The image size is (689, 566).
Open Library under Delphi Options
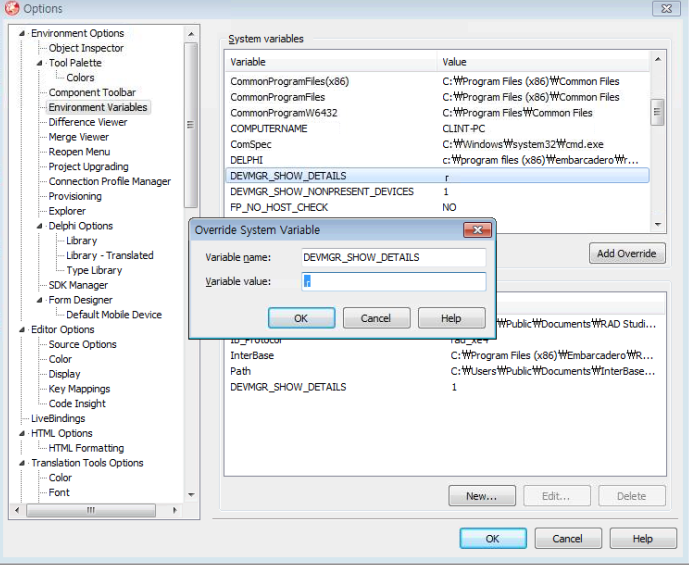coord(81,241)
